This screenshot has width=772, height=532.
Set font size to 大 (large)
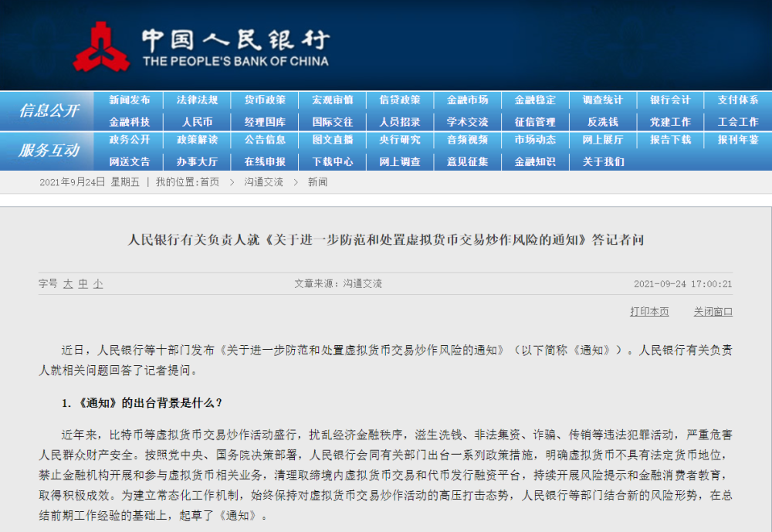pyautogui.click(x=68, y=284)
